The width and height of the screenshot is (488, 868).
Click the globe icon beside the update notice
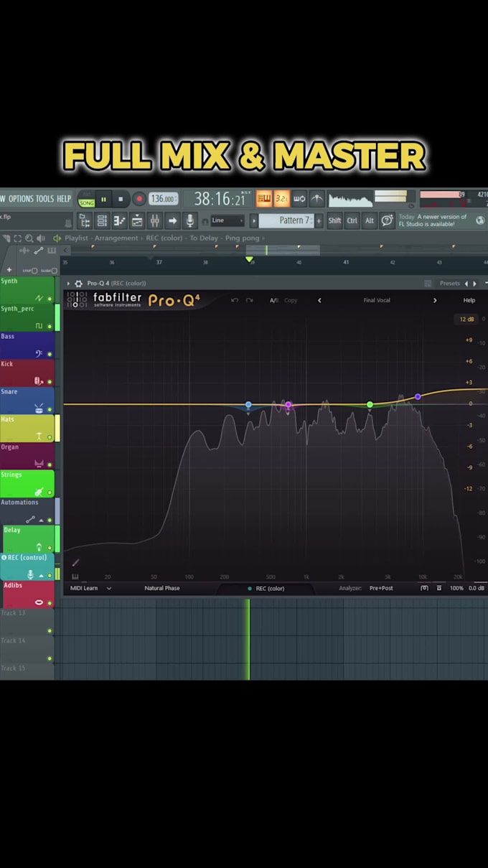[x=480, y=220]
